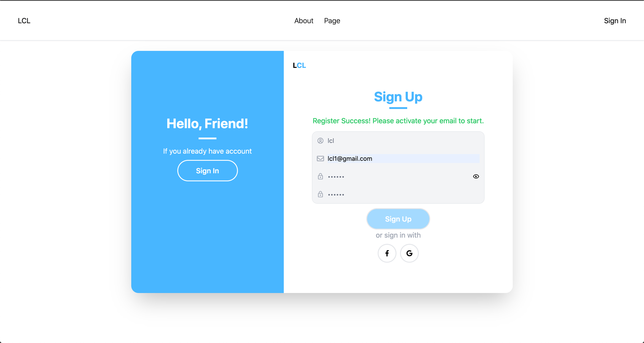Viewport: 644px width, 343px height.
Task: Click the password lock icon first field
Action: tap(320, 176)
